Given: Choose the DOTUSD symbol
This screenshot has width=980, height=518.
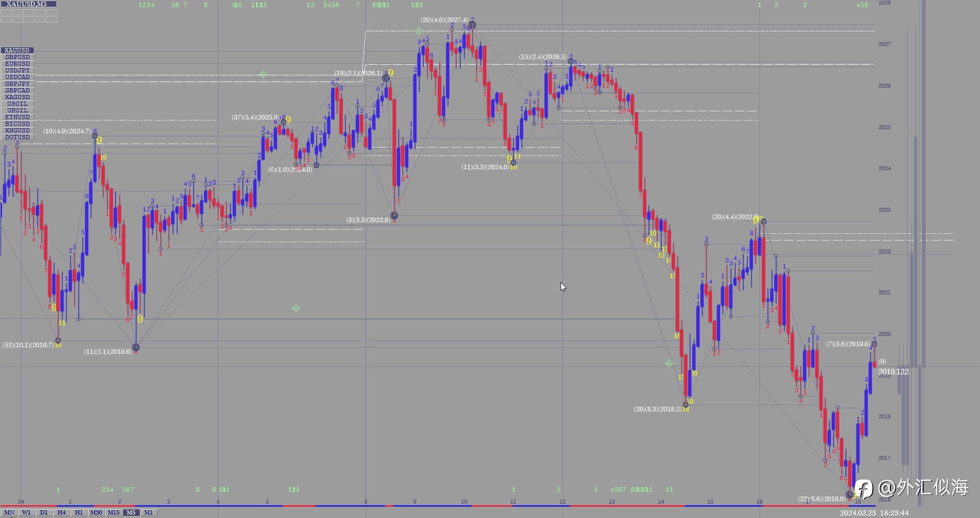Looking at the screenshot, I should [x=17, y=137].
